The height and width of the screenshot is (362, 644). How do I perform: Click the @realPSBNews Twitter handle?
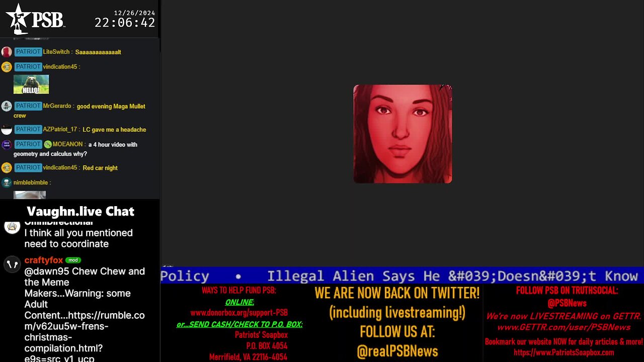(x=397, y=351)
